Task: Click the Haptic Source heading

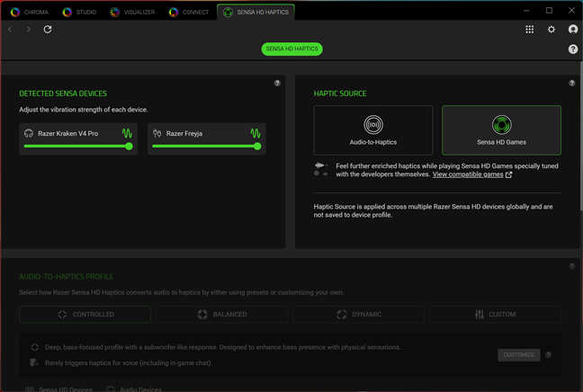Action: [x=340, y=94]
